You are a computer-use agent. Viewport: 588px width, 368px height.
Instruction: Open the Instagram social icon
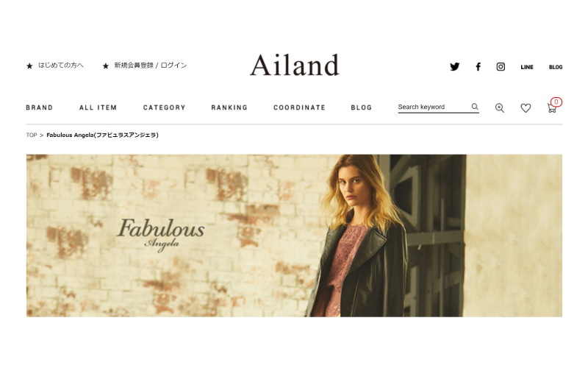pyautogui.click(x=501, y=66)
